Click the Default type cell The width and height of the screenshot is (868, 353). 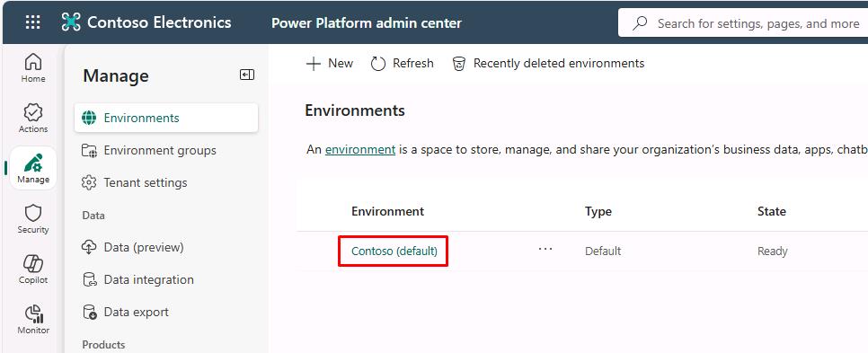click(x=603, y=252)
